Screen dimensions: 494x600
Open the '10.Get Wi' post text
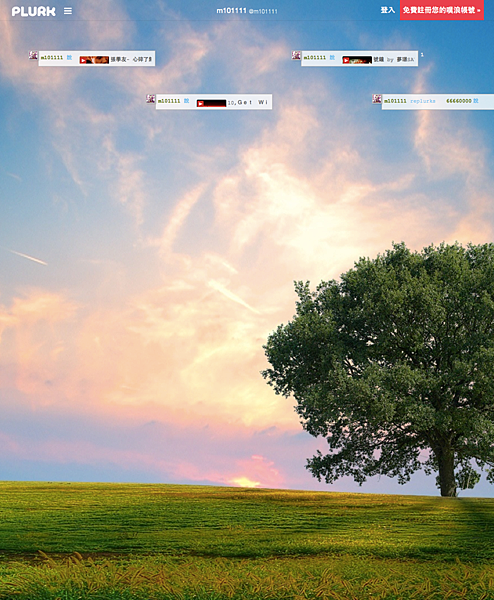tap(248, 102)
